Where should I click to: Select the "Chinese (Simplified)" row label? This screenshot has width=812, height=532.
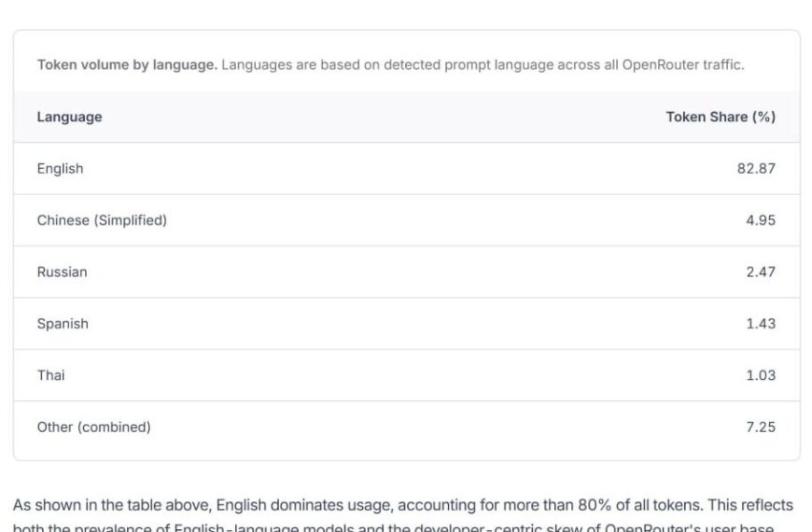tap(102, 220)
